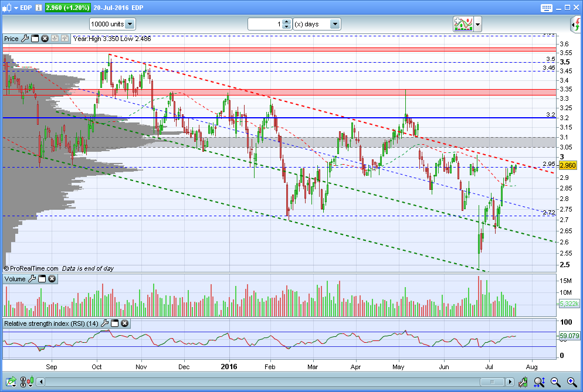Open Price panel wrench settings
Image resolution: width=583 pixels, height=392 pixels.
[x=25, y=38]
